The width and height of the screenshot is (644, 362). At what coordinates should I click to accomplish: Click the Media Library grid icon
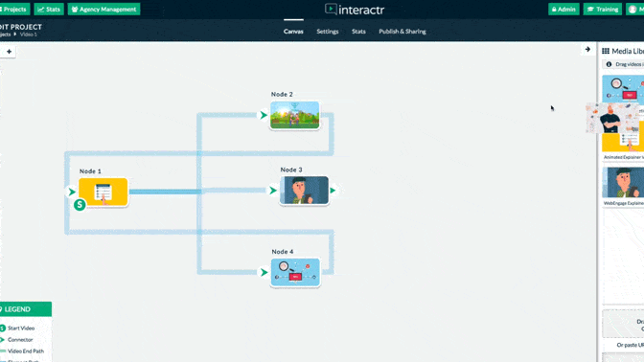tap(606, 51)
